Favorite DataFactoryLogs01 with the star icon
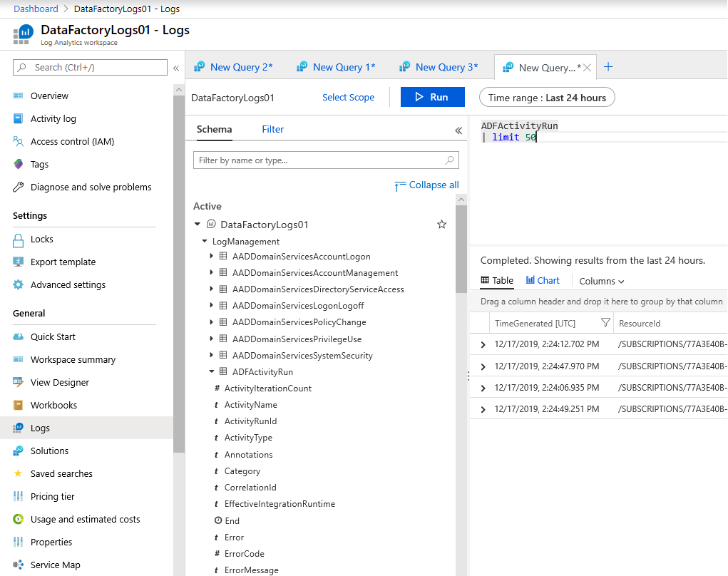This screenshot has height=576, width=728. pyautogui.click(x=441, y=225)
